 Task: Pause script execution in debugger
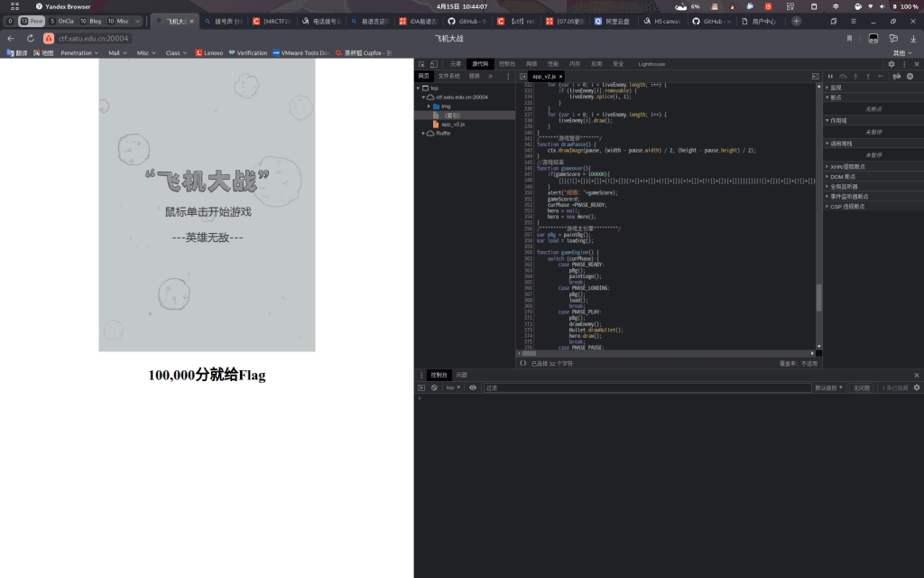830,76
